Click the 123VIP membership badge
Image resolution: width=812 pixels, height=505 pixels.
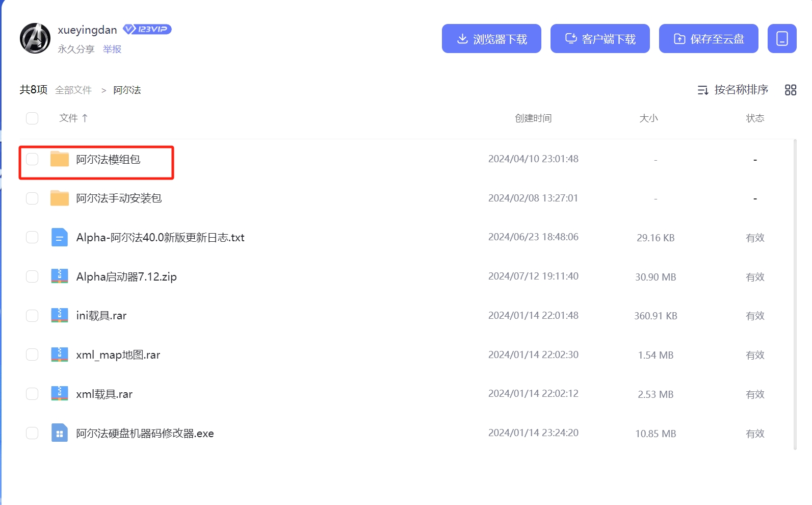(x=147, y=29)
